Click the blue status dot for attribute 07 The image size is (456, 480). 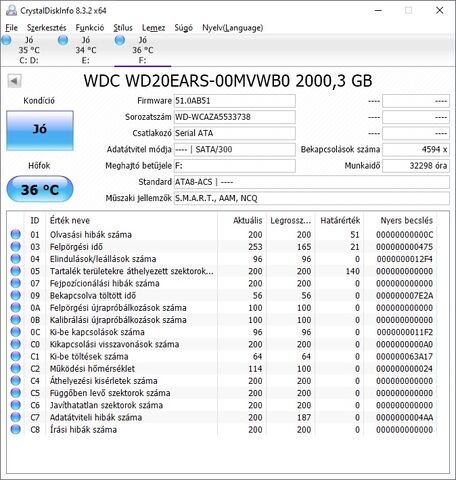tap(15, 283)
